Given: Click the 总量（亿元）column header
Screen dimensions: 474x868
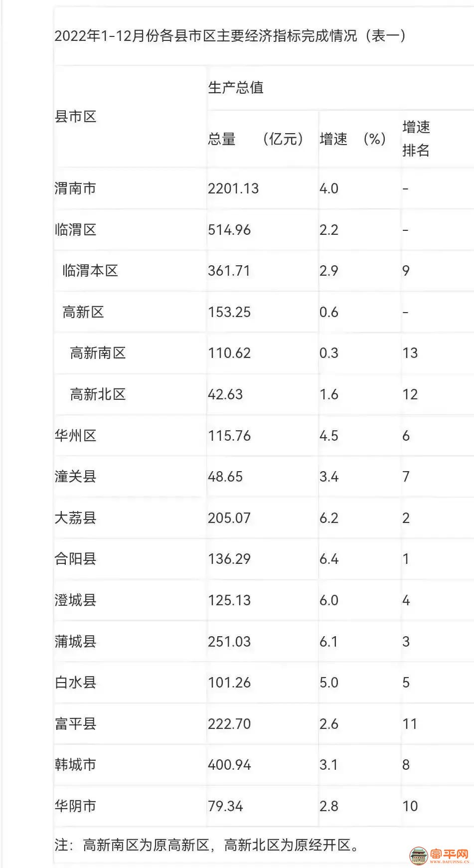Looking at the screenshot, I should (255, 139).
